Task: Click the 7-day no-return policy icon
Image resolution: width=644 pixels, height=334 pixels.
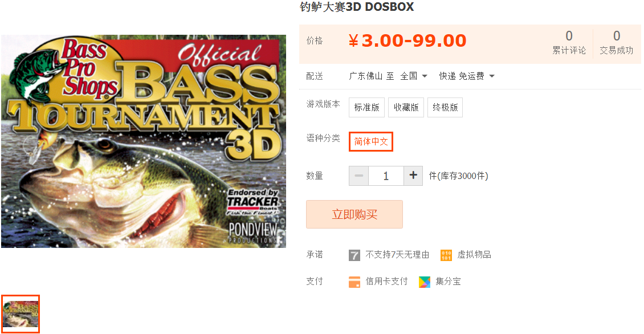Action: 354,255
